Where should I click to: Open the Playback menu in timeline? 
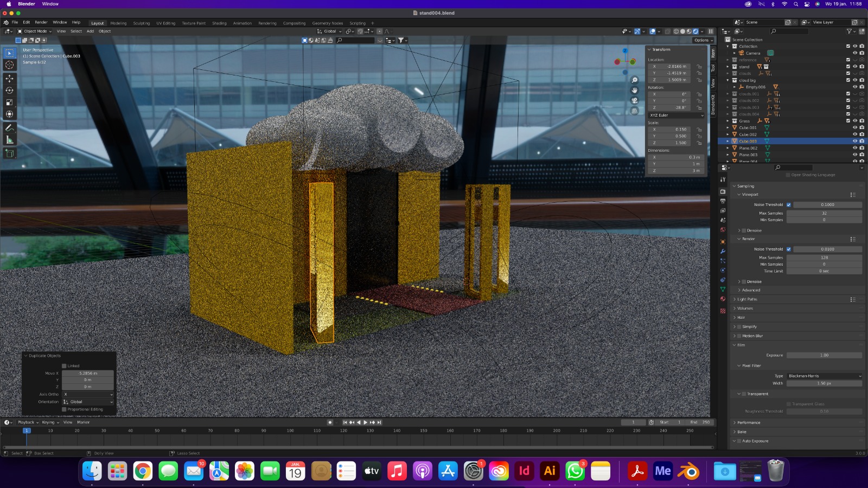tap(26, 422)
